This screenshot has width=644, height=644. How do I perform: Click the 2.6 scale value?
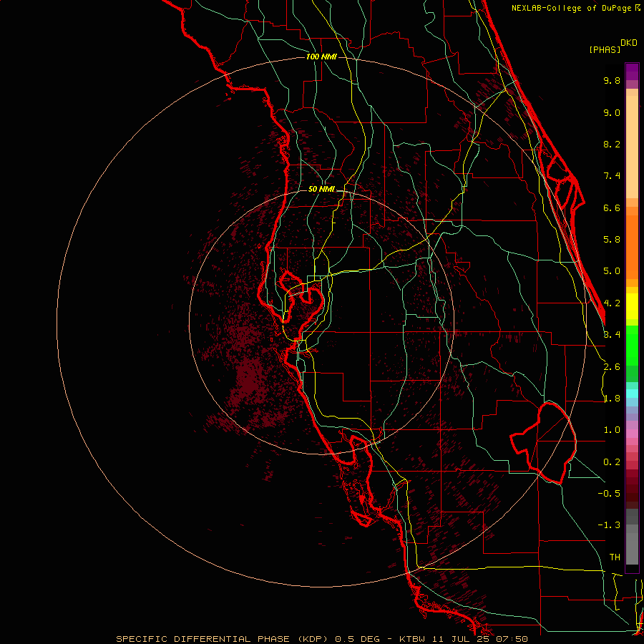coord(612,367)
